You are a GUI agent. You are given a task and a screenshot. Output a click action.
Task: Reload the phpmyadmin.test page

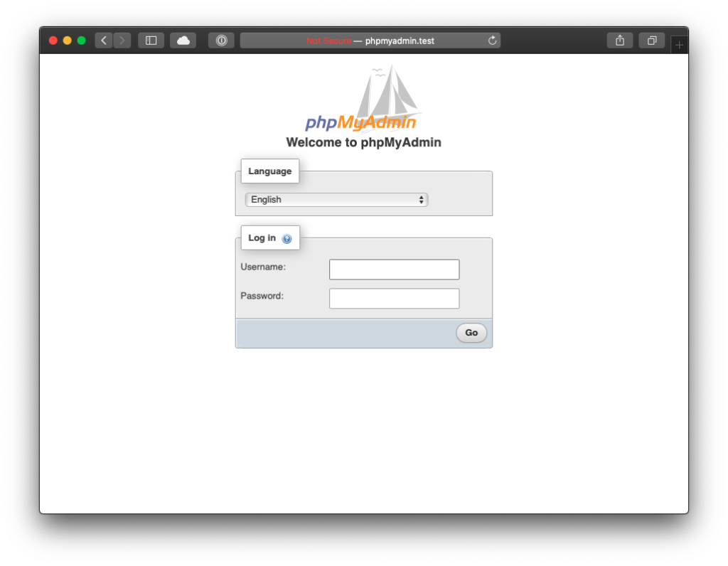[492, 41]
